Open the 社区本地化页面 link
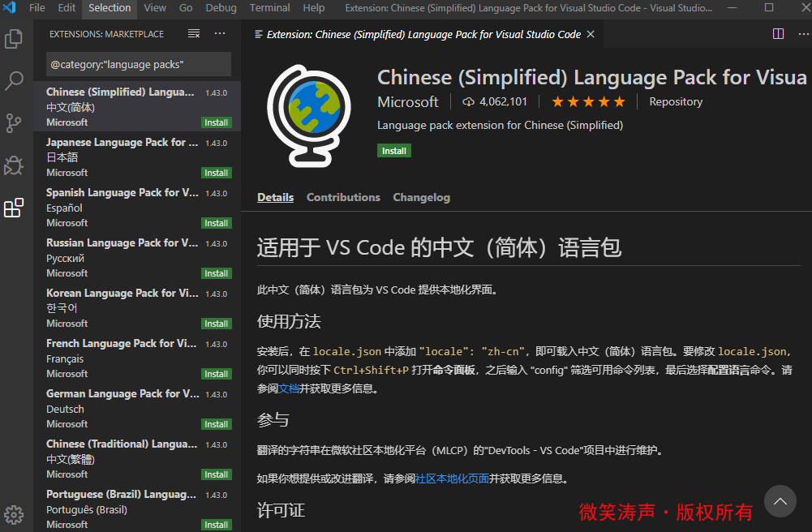The height and width of the screenshot is (532, 812). coord(452,478)
